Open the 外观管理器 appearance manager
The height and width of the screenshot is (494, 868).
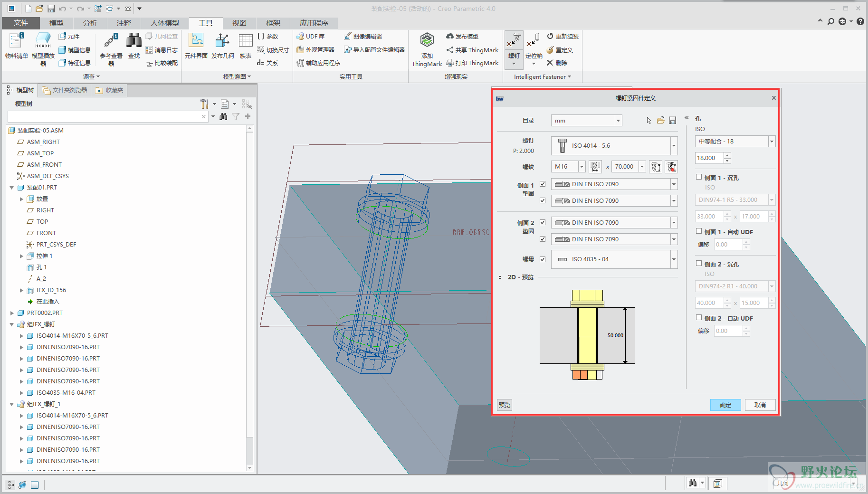(x=315, y=49)
